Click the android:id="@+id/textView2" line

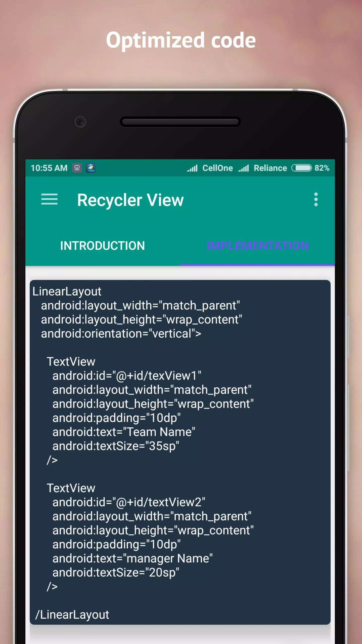coord(129,502)
